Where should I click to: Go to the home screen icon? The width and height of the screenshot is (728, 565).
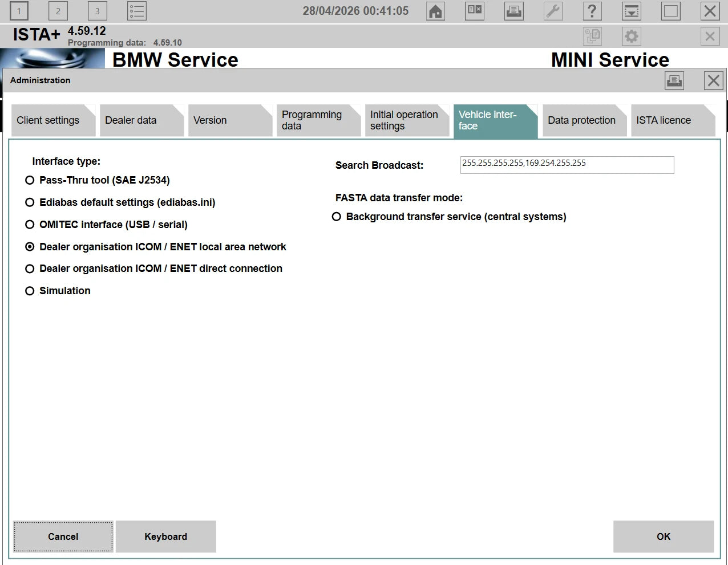click(x=436, y=11)
